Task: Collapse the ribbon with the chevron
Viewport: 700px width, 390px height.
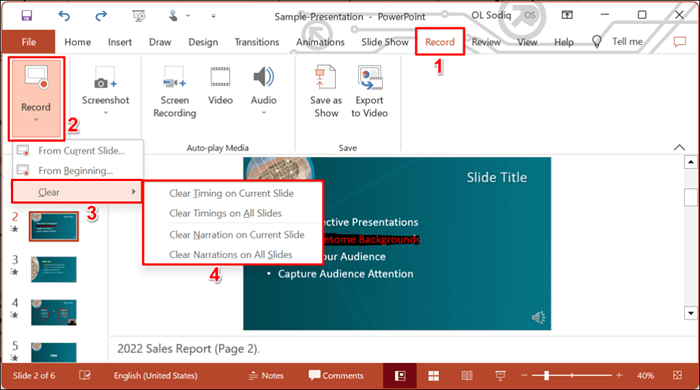Action: coord(679,147)
